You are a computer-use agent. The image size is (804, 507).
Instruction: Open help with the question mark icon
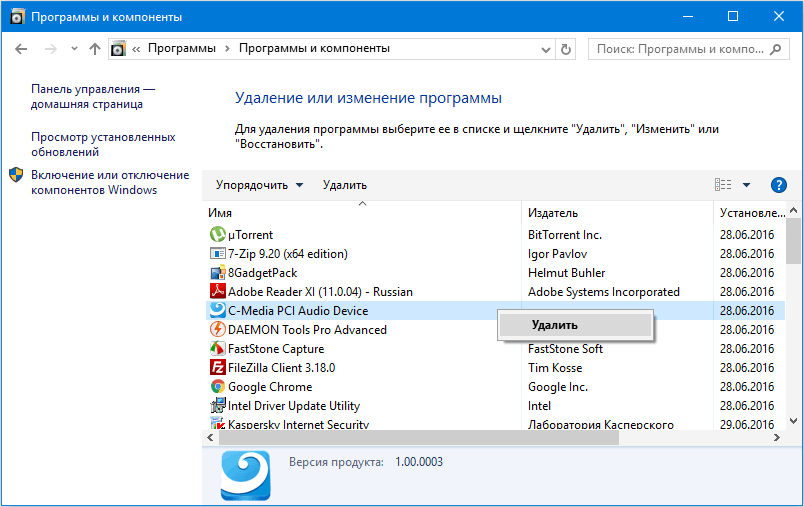779,185
